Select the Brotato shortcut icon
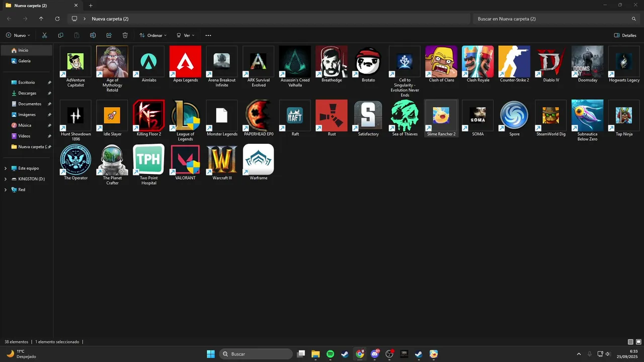The height and width of the screenshot is (362, 644). pyautogui.click(x=368, y=61)
